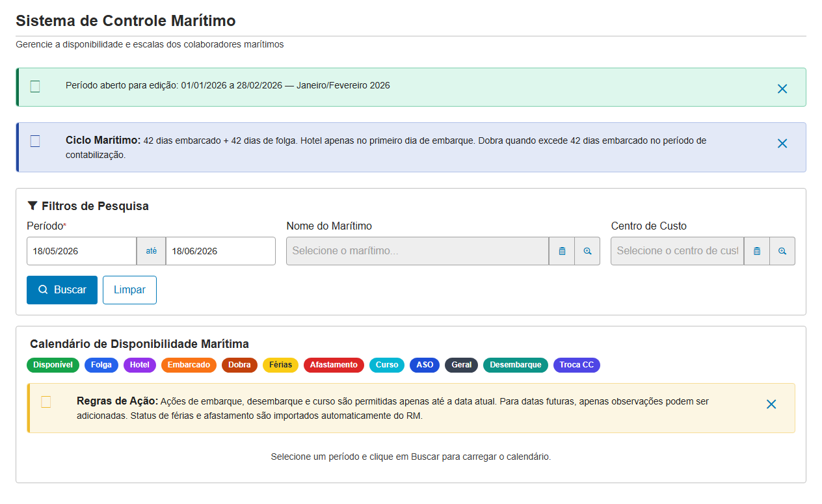Image resolution: width=822 pixels, height=504 pixels.
Task: Click the indigo Troca CC legend badge
Action: [x=577, y=365]
